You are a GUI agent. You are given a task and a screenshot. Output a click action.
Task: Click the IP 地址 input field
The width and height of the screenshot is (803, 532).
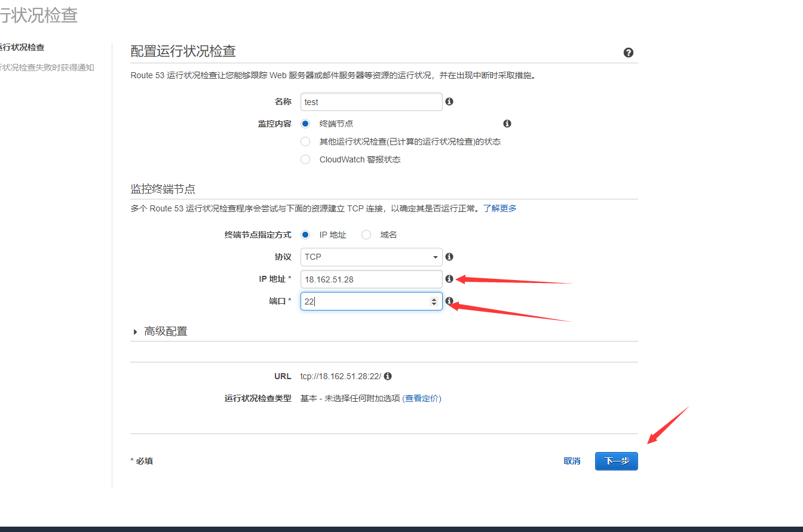(x=370, y=279)
